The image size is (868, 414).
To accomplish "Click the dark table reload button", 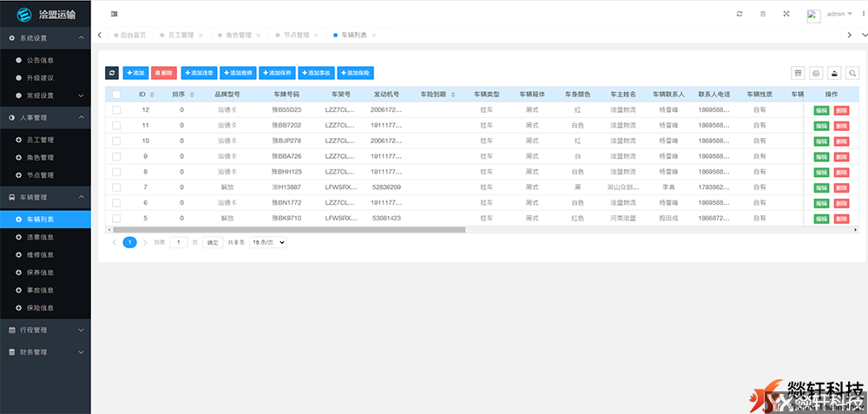I will (x=112, y=73).
